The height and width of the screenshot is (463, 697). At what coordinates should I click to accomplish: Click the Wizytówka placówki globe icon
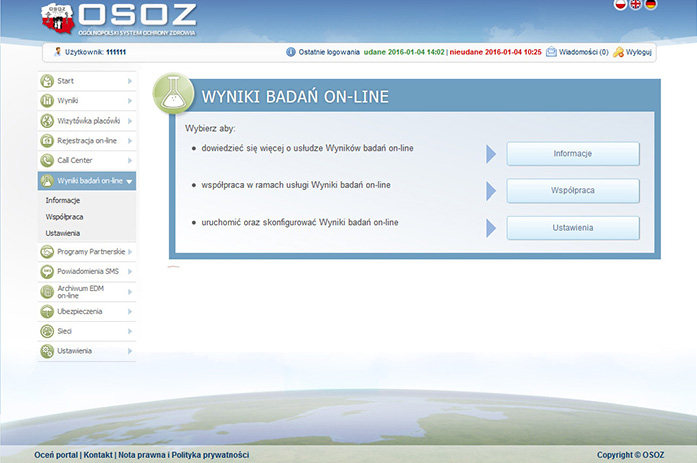point(47,121)
